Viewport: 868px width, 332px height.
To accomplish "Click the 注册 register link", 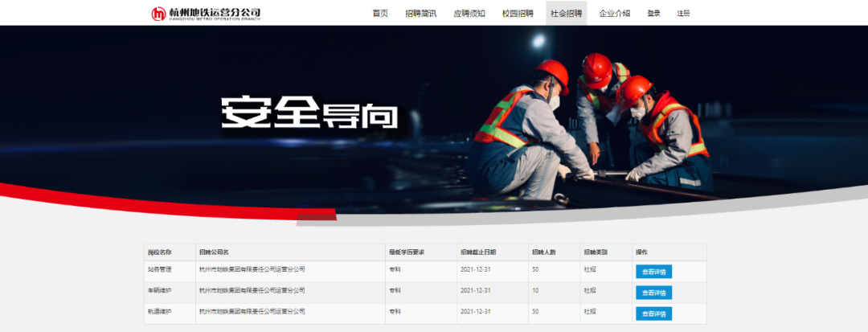I will click(684, 14).
